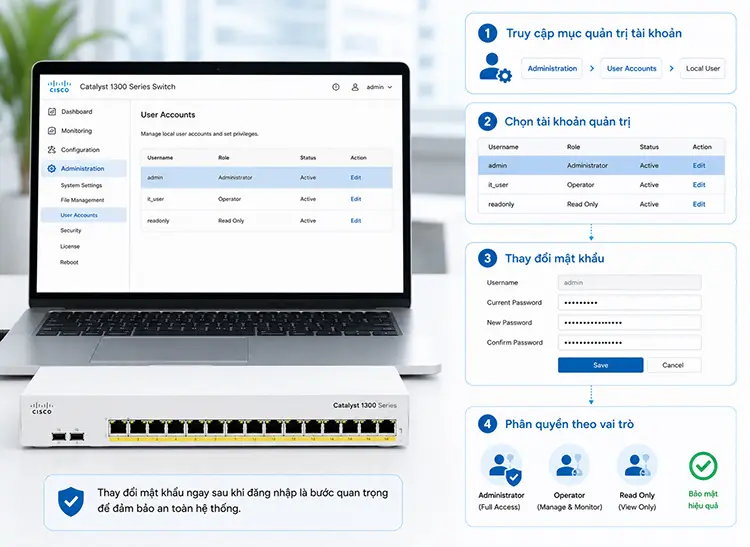Click the Dashboard sidebar icon
Screen dimensions: 750x547
52,111
